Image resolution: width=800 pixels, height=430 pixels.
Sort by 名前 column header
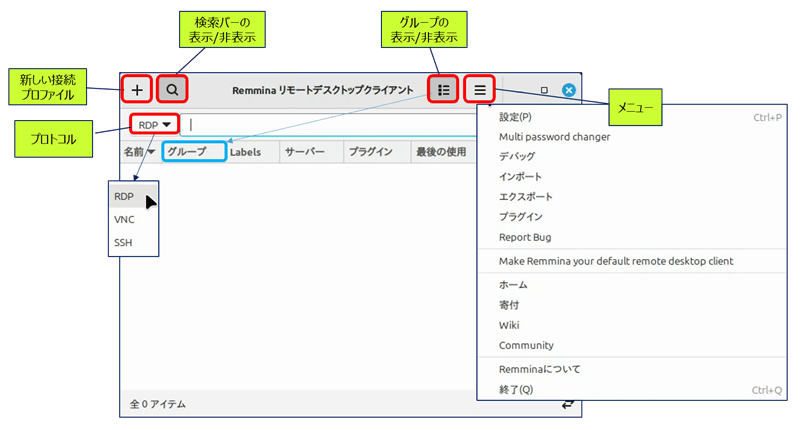coord(139,151)
